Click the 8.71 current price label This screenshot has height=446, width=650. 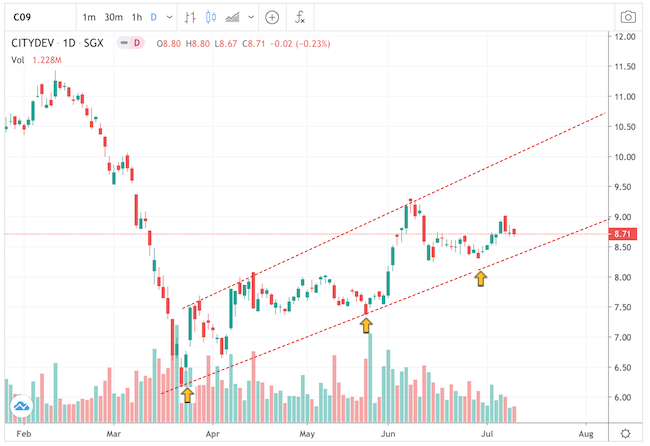[622, 234]
